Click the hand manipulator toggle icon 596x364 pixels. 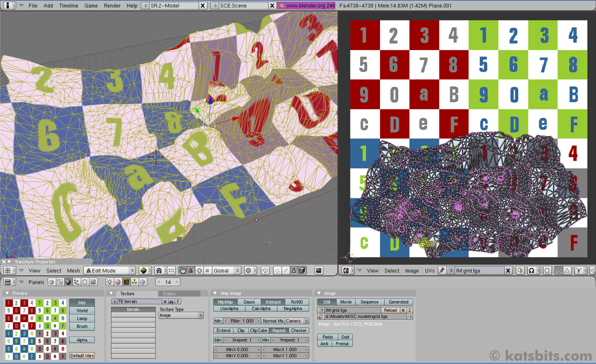(x=183, y=270)
